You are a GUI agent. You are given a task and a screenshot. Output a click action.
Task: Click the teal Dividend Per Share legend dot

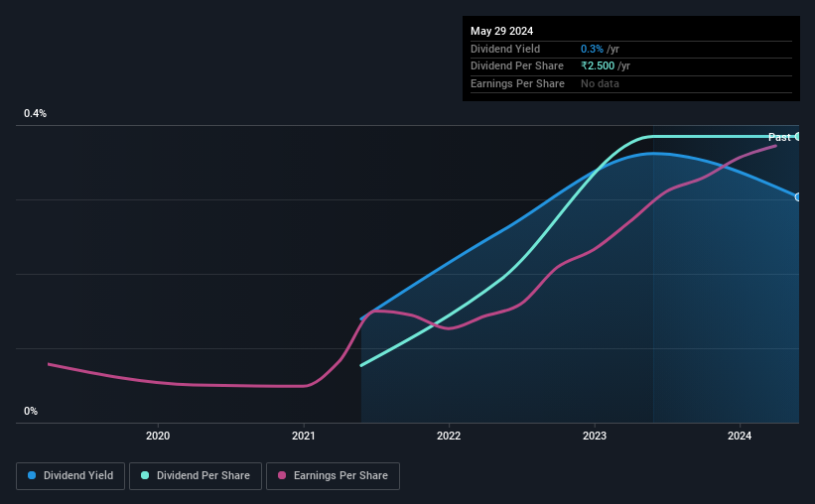point(145,475)
